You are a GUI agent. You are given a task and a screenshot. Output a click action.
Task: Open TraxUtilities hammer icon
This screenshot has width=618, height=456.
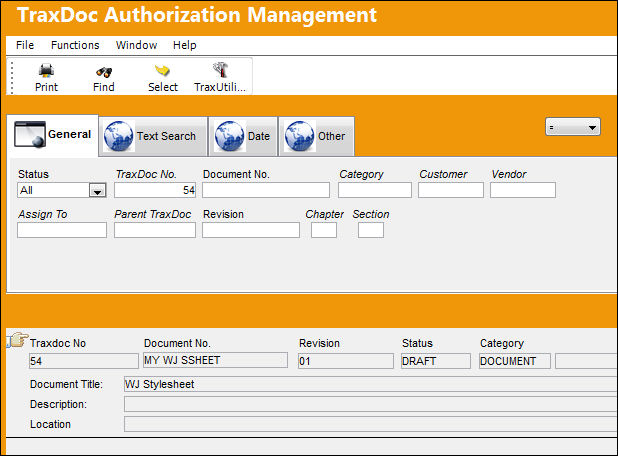220,70
